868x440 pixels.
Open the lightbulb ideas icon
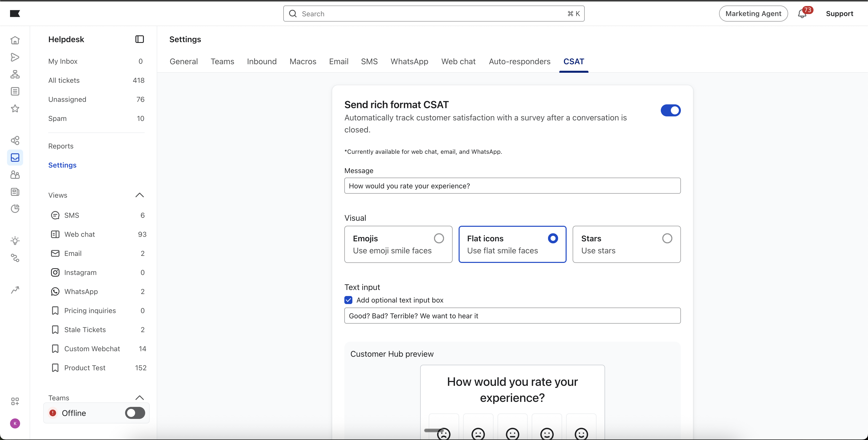(15, 241)
